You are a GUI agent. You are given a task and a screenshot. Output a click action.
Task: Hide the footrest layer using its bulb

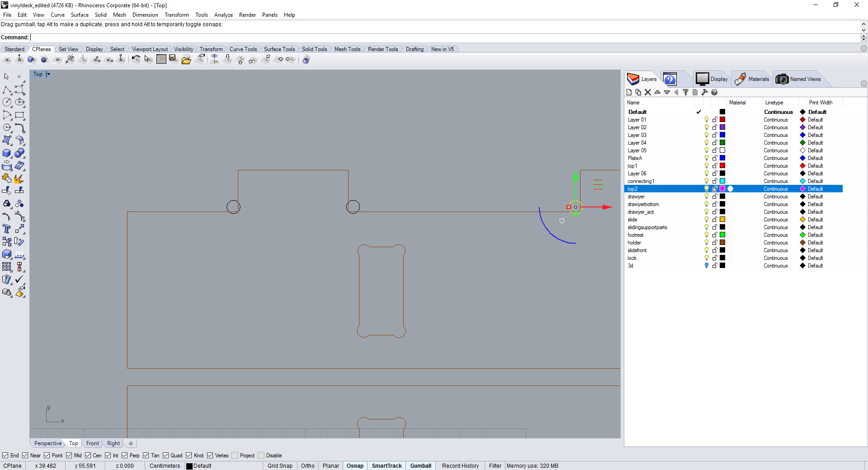(707, 235)
